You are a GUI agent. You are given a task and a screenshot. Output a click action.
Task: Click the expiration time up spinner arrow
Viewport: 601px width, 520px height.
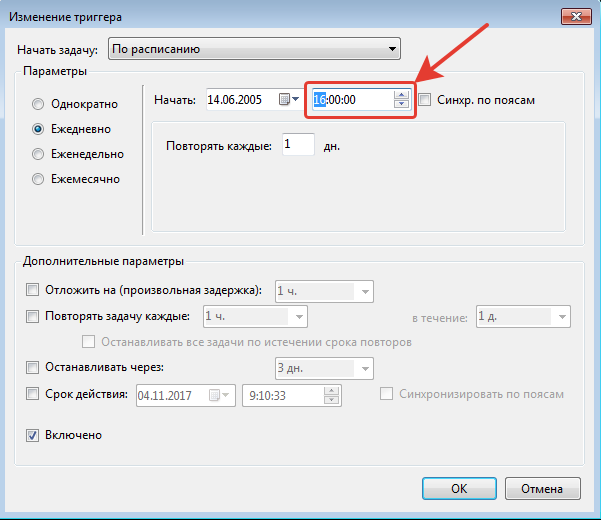tap(332, 391)
